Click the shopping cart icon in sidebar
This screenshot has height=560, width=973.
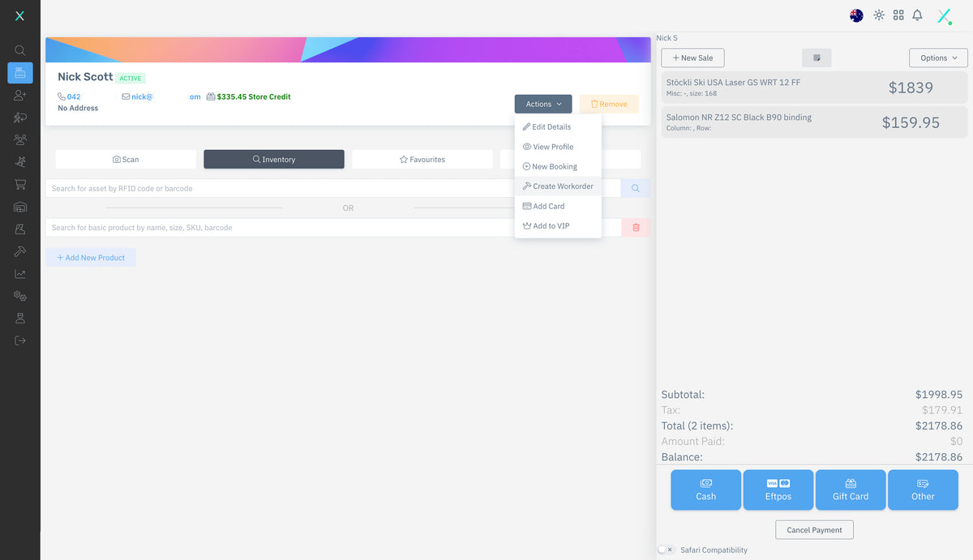[x=20, y=185]
